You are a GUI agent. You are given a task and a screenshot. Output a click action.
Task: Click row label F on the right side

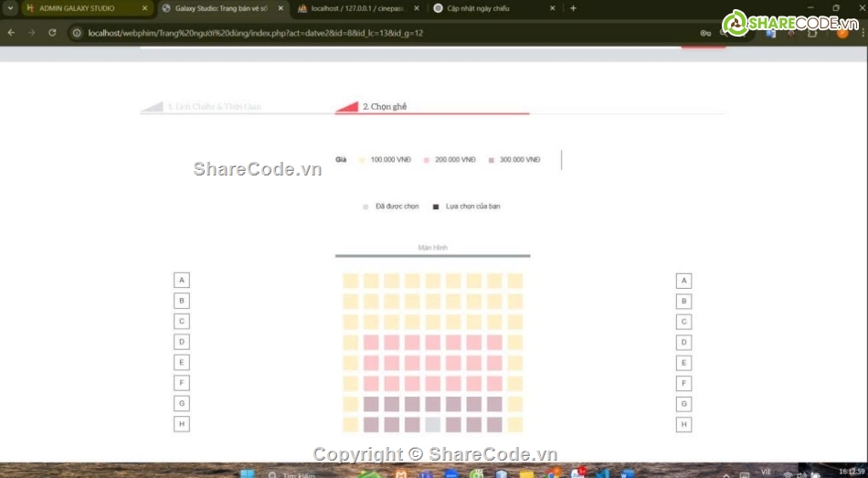(x=683, y=383)
